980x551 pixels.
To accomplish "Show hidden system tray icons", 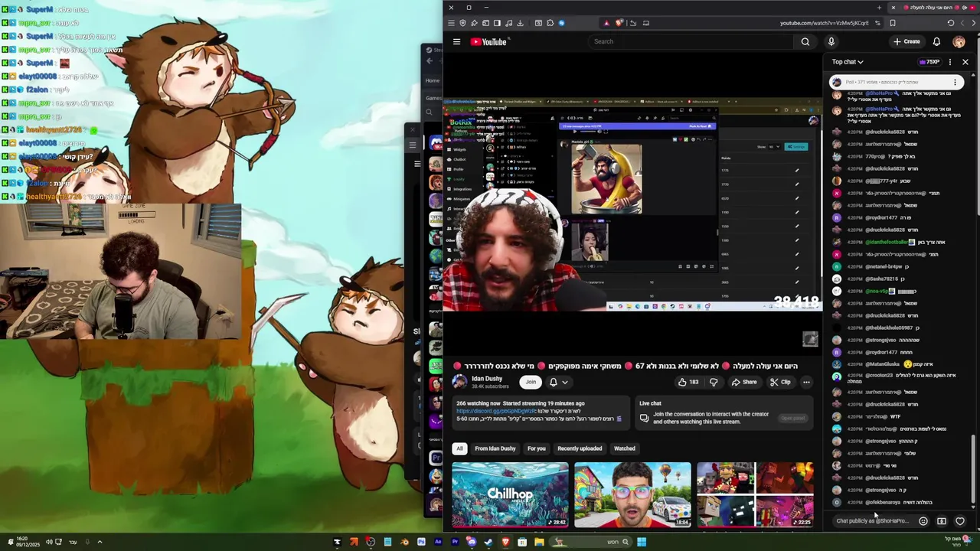I will point(99,542).
